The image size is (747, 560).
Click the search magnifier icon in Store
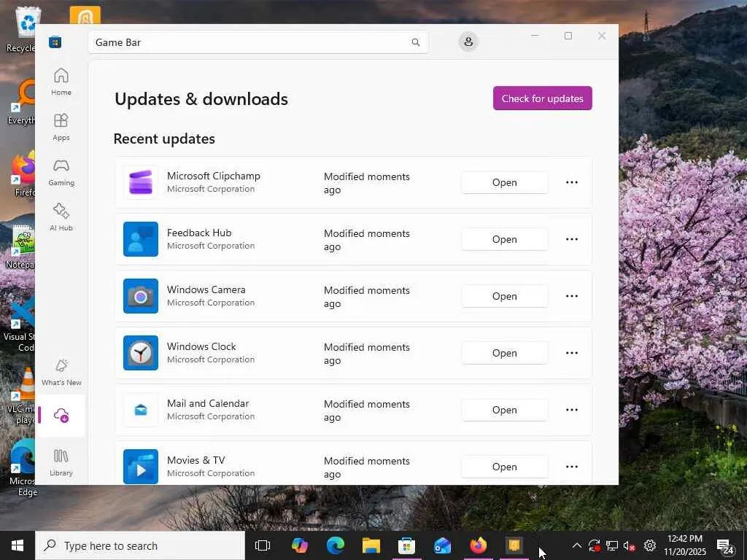click(415, 42)
